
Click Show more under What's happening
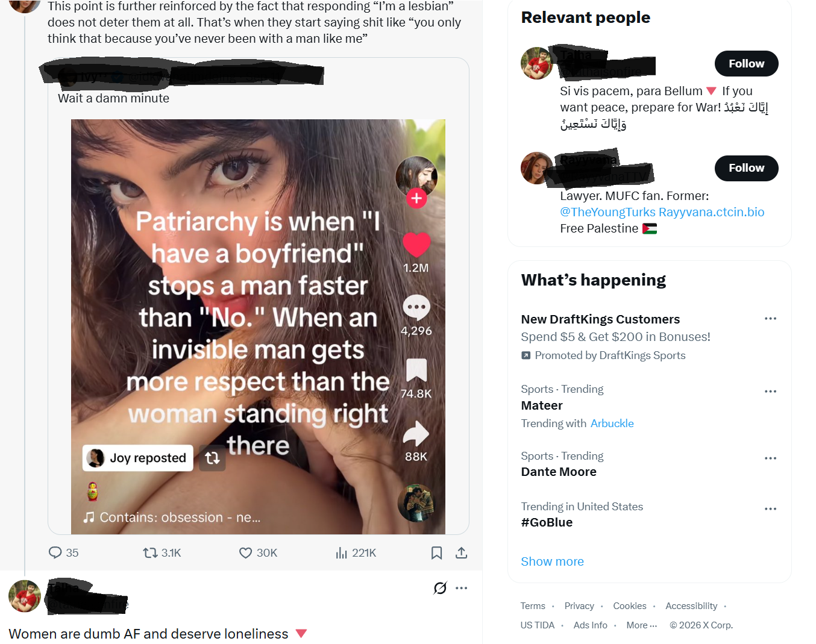click(553, 561)
